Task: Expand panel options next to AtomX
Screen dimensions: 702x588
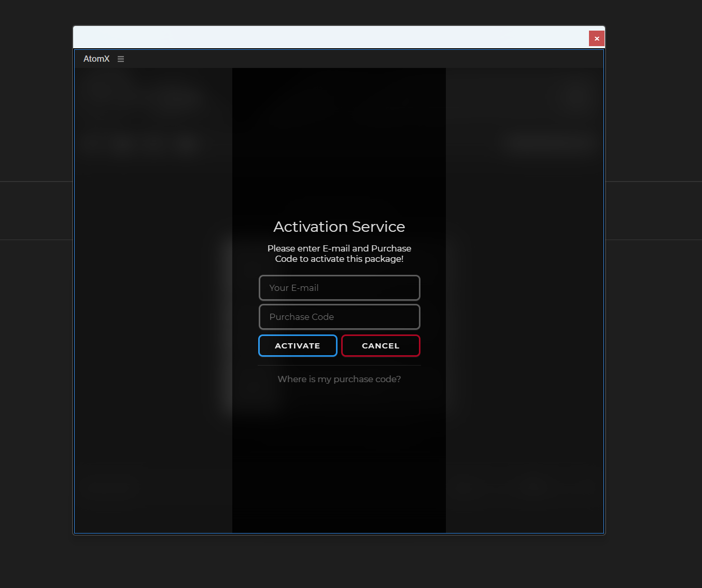Action: tap(121, 59)
